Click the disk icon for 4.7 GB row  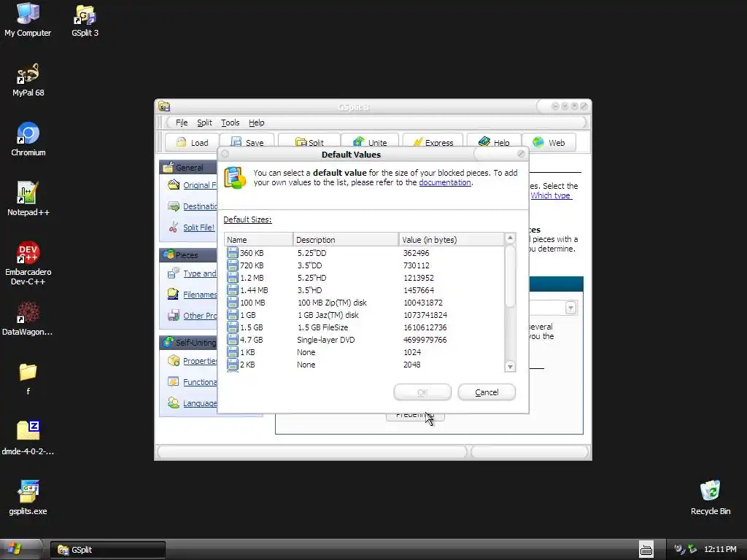point(232,340)
